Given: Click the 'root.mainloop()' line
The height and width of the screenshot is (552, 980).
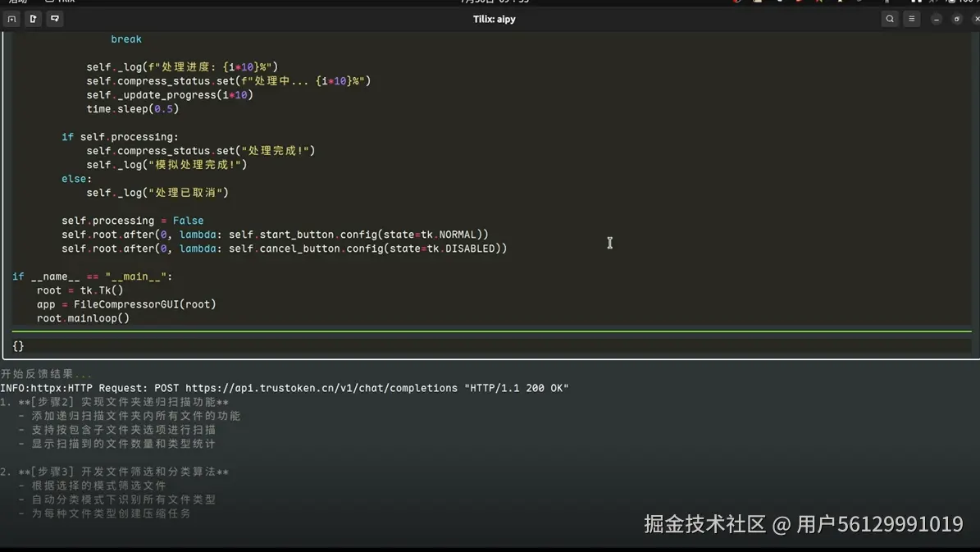Looking at the screenshot, I should click(83, 318).
